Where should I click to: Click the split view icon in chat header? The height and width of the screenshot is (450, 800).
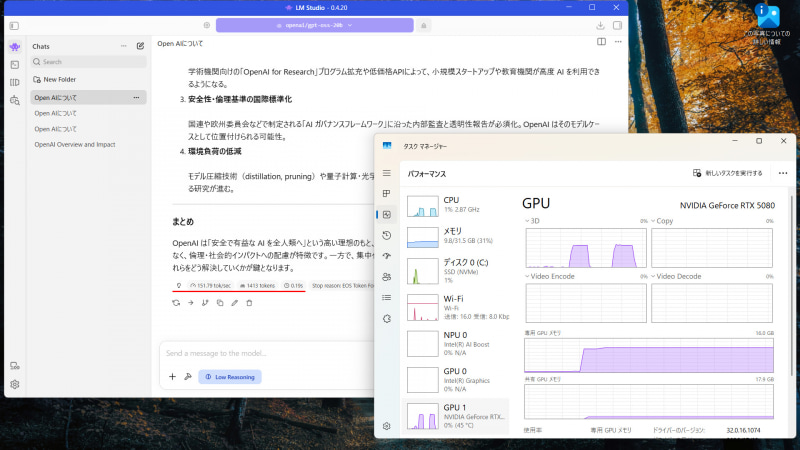[602, 42]
